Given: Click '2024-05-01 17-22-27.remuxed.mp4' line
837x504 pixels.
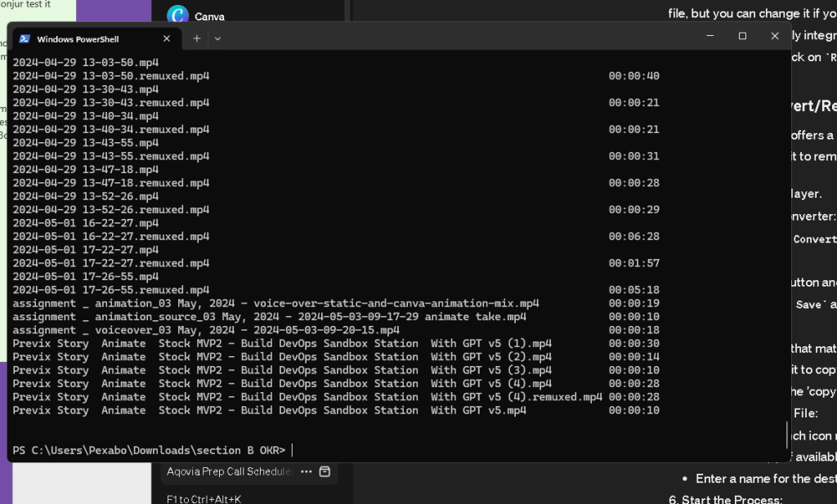Looking at the screenshot, I should click(x=111, y=263).
